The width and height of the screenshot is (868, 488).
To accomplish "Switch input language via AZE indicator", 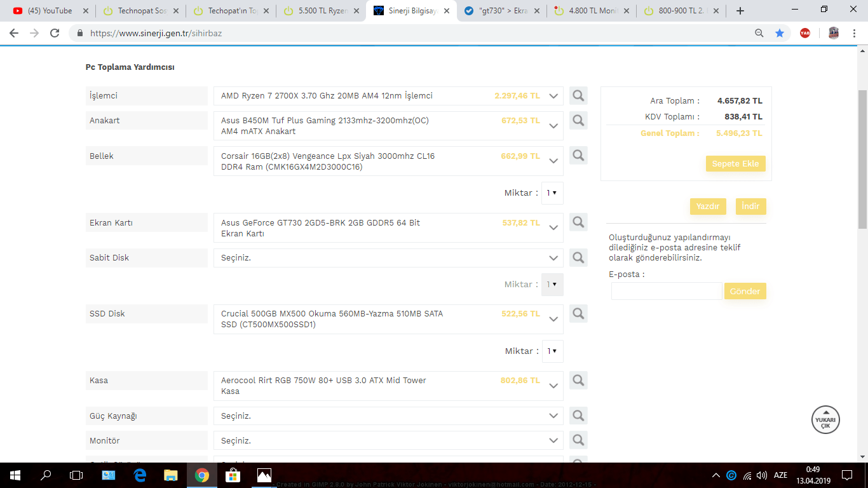I will [x=780, y=475].
